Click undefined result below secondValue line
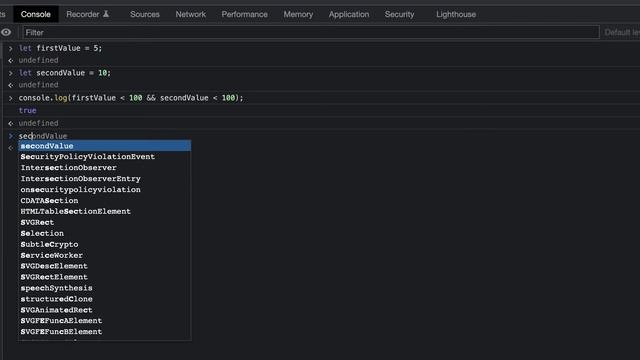The image size is (640, 360). pyautogui.click(x=38, y=85)
